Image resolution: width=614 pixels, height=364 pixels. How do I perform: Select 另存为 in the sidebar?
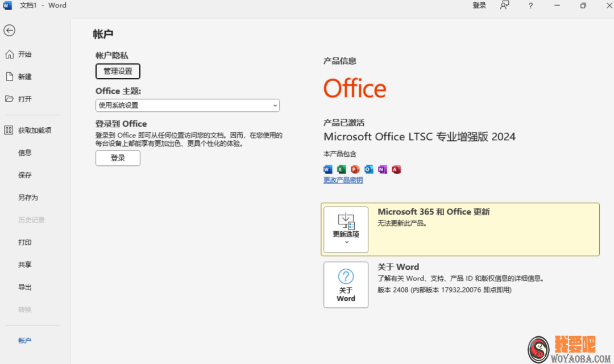28,198
